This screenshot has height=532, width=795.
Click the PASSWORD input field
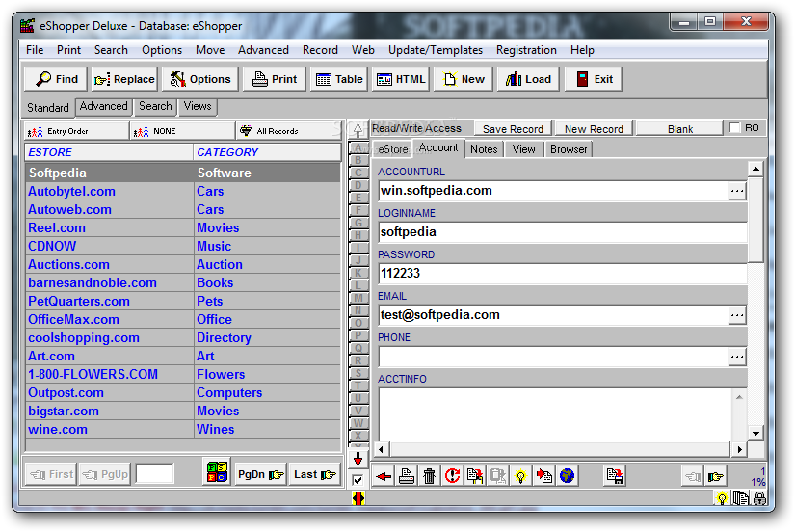click(562, 274)
